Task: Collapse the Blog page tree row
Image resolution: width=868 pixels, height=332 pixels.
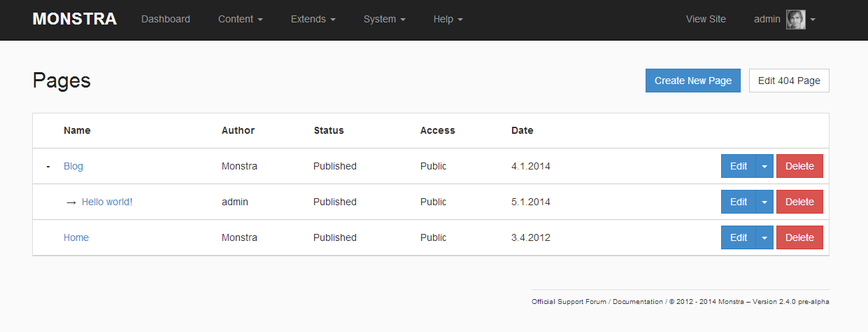Action: [x=48, y=167]
